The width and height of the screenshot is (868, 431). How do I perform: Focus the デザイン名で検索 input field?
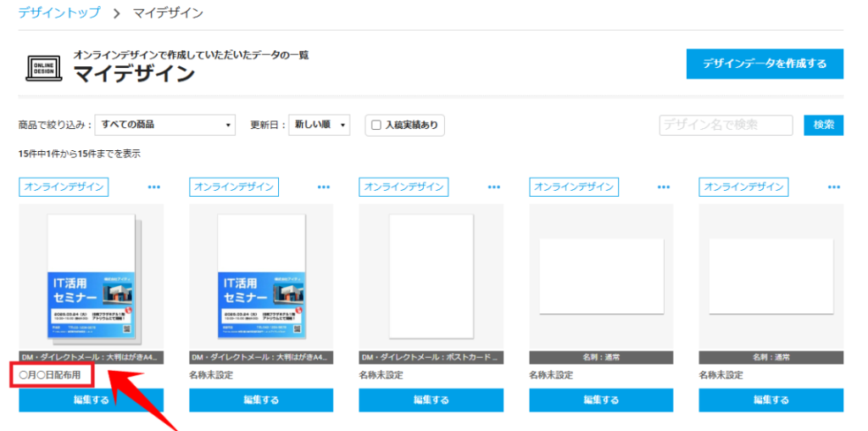click(726, 125)
